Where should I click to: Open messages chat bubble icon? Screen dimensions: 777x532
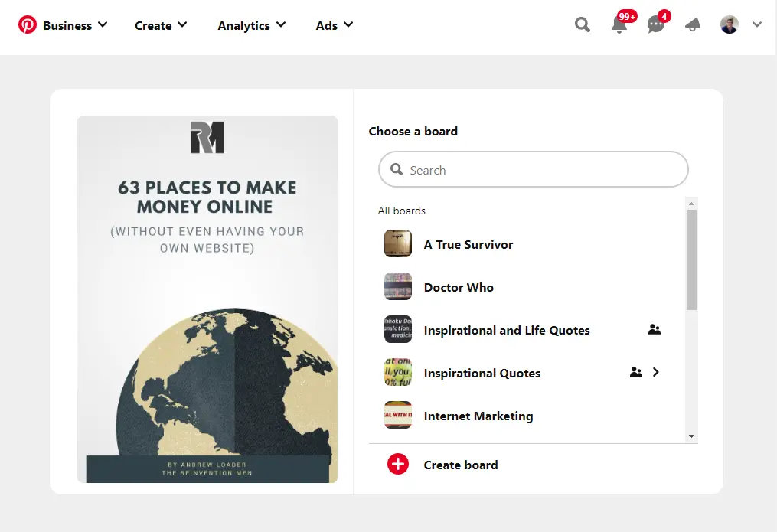(x=656, y=25)
